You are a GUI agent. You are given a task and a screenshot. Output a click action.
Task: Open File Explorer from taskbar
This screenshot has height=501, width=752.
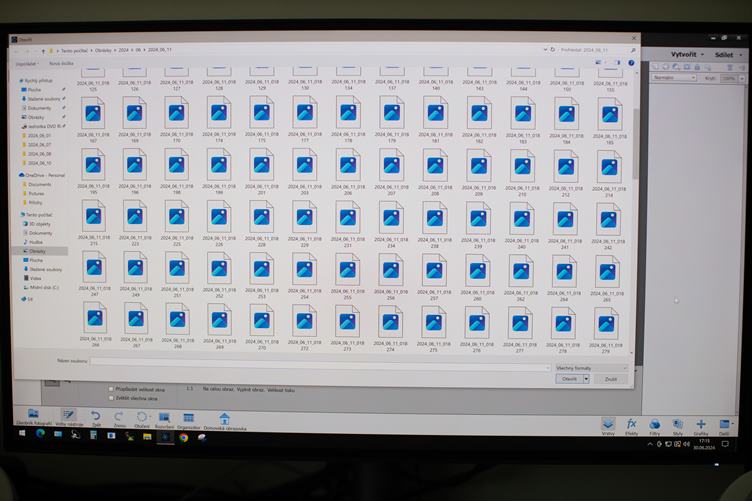147,436
